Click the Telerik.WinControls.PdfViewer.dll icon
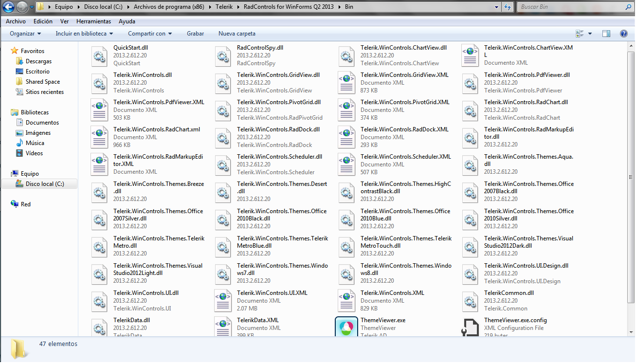The image size is (636, 364). coord(470,83)
